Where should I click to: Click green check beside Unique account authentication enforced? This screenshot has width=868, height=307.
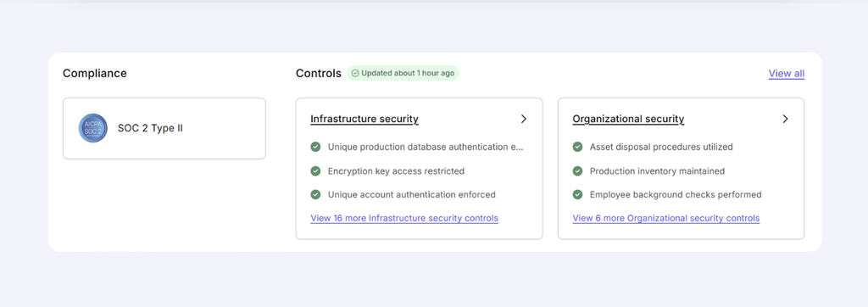coord(315,194)
